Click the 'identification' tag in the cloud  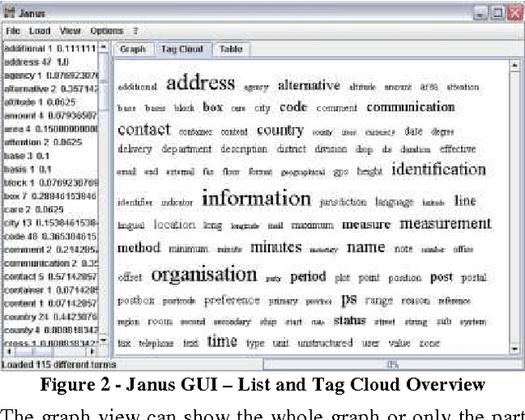[x=438, y=170]
